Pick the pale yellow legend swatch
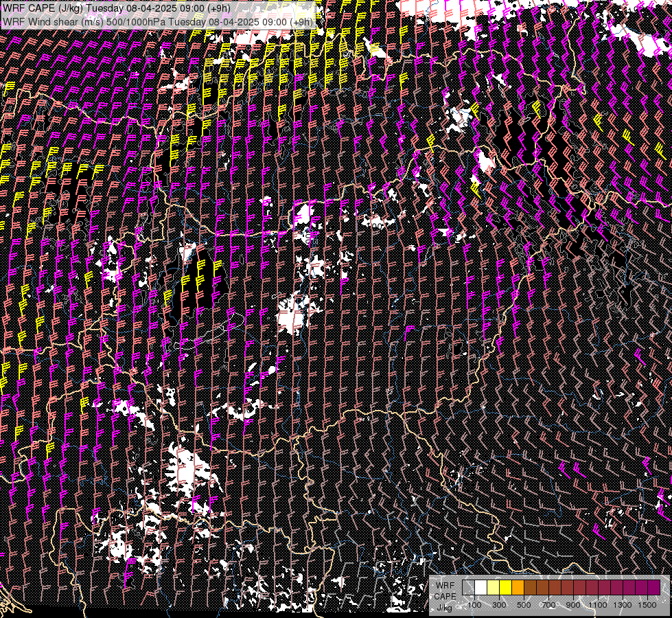 tap(494, 588)
